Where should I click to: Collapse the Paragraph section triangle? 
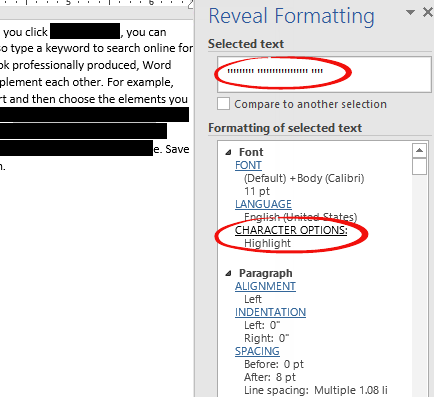pyautogui.click(x=228, y=274)
